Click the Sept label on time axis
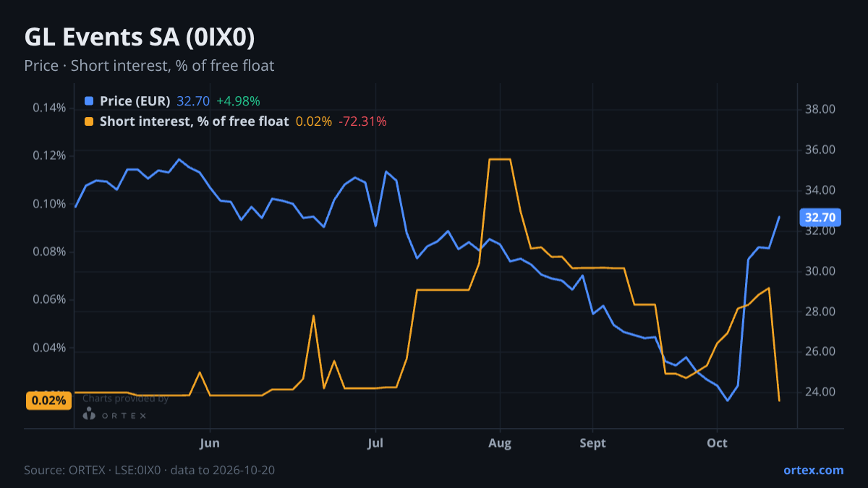This screenshot has height=488, width=868. pos(592,443)
